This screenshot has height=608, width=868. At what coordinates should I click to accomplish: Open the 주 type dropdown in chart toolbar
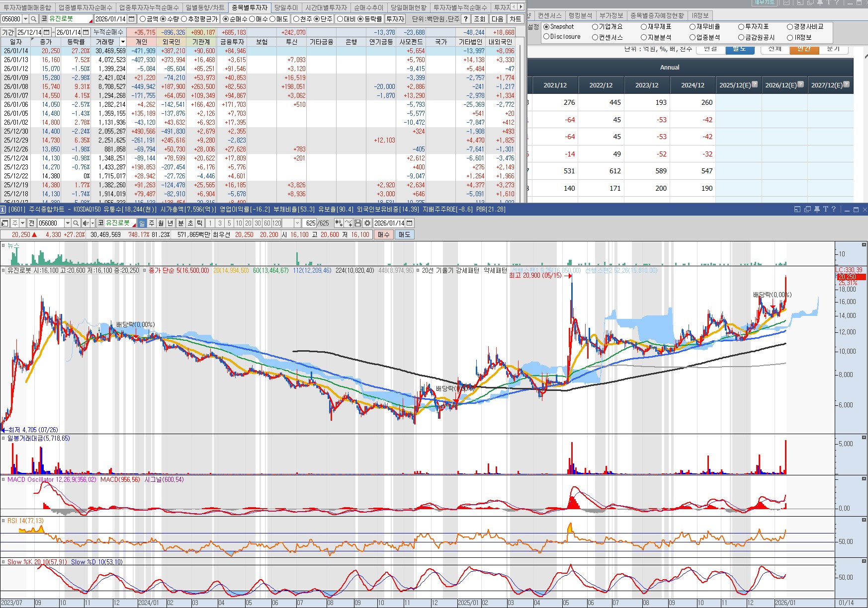pos(22,223)
